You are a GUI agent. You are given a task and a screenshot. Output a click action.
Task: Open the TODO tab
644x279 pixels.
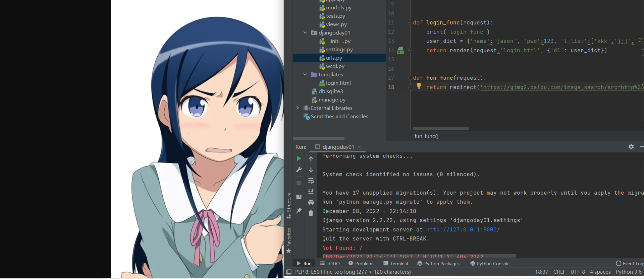tap(330, 264)
